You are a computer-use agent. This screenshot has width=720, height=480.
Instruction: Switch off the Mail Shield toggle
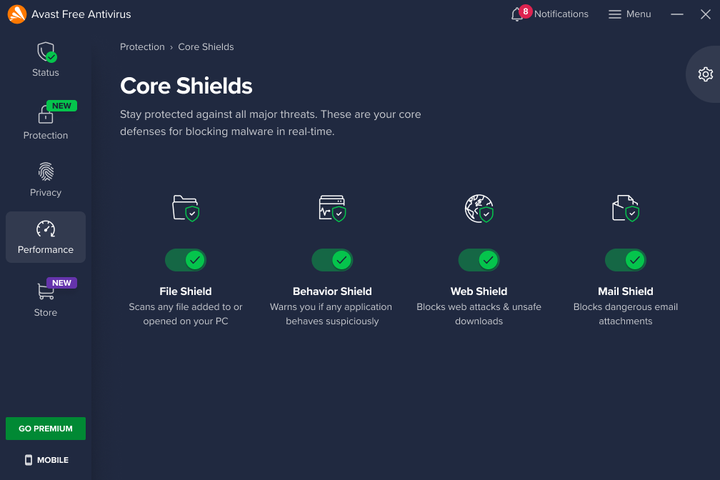[x=626, y=260]
